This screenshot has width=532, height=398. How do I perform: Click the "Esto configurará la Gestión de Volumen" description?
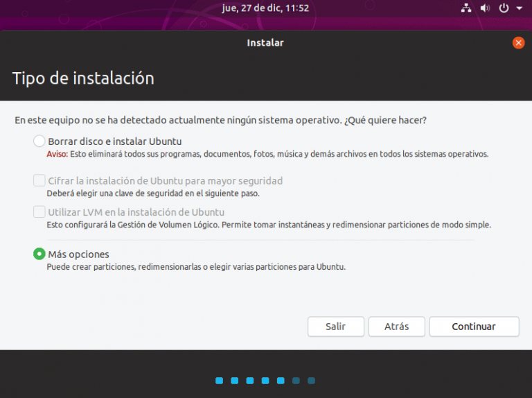[269, 225]
